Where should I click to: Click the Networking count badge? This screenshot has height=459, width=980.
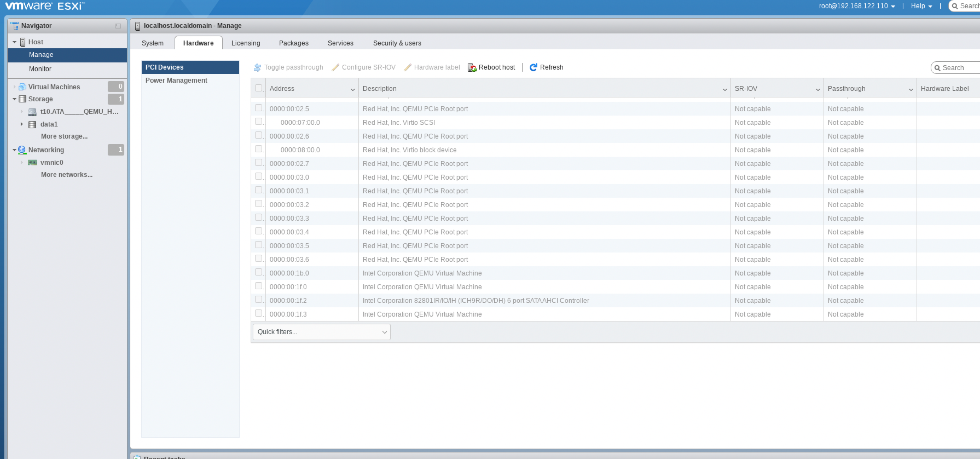coord(116,150)
